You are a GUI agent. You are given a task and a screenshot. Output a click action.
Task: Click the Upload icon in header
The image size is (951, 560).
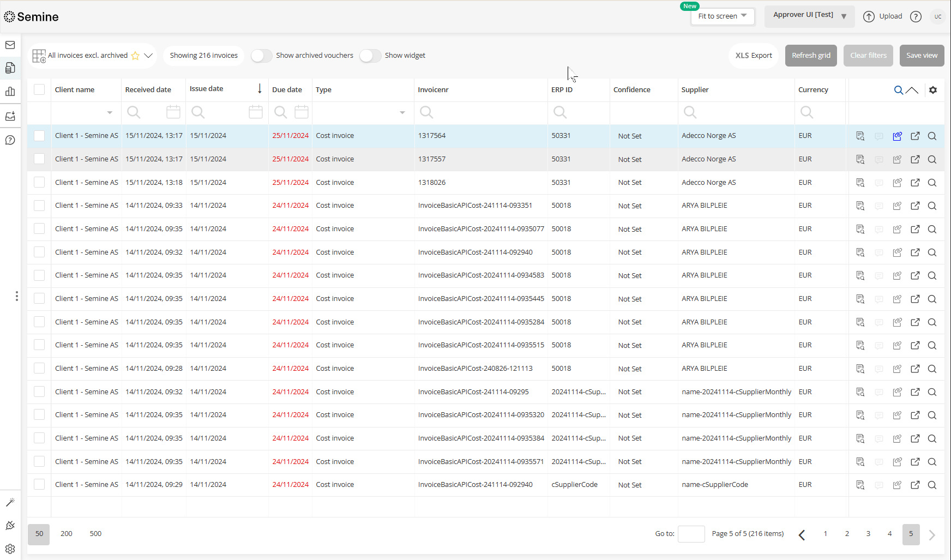pyautogui.click(x=869, y=16)
